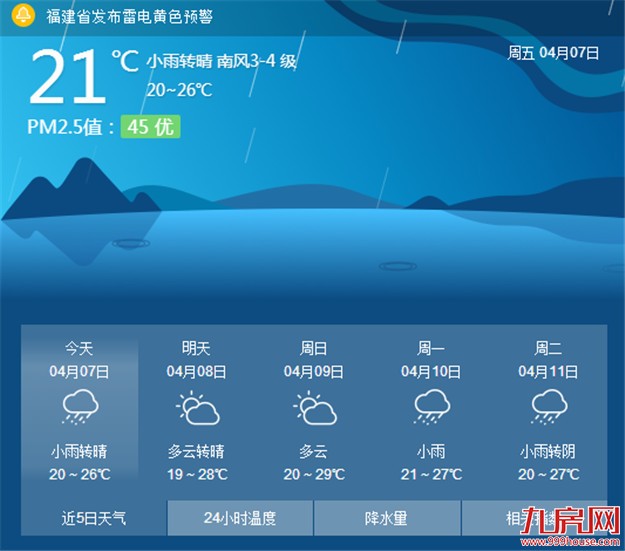
Task: Switch to the 降水量 tab
Action: (387, 518)
